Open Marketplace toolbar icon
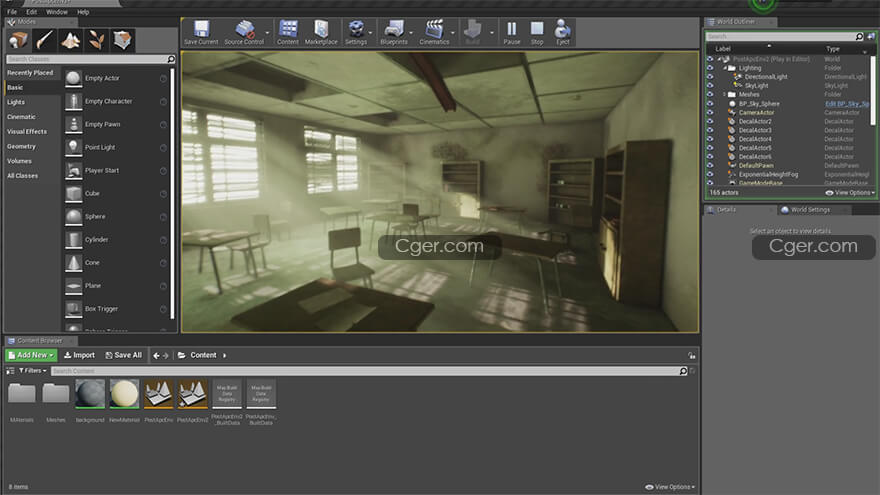The width and height of the screenshot is (880, 495). point(321,29)
